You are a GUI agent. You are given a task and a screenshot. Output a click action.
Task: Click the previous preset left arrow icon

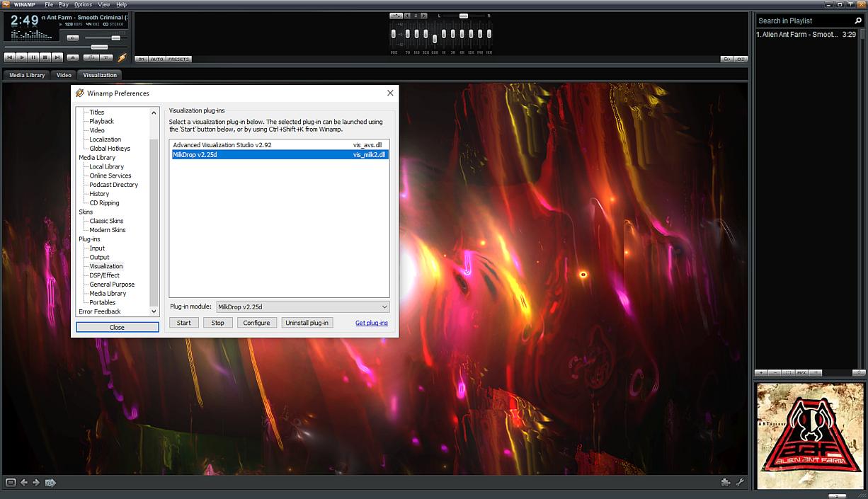coord(24,483)
